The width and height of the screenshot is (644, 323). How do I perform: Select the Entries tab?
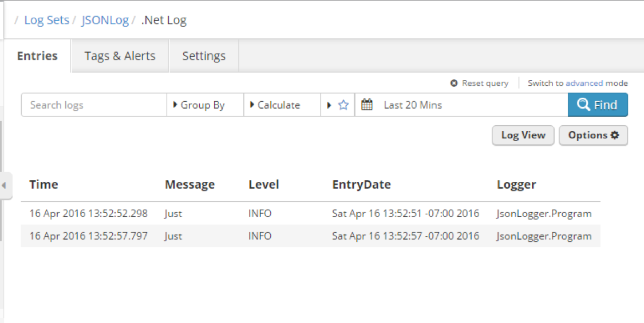37,56
